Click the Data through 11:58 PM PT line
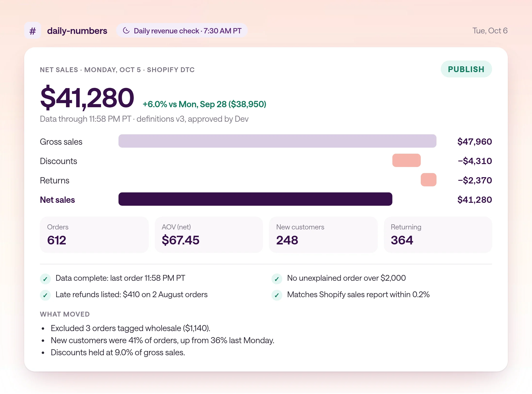532x394 pixels. (x=144, y=119)
